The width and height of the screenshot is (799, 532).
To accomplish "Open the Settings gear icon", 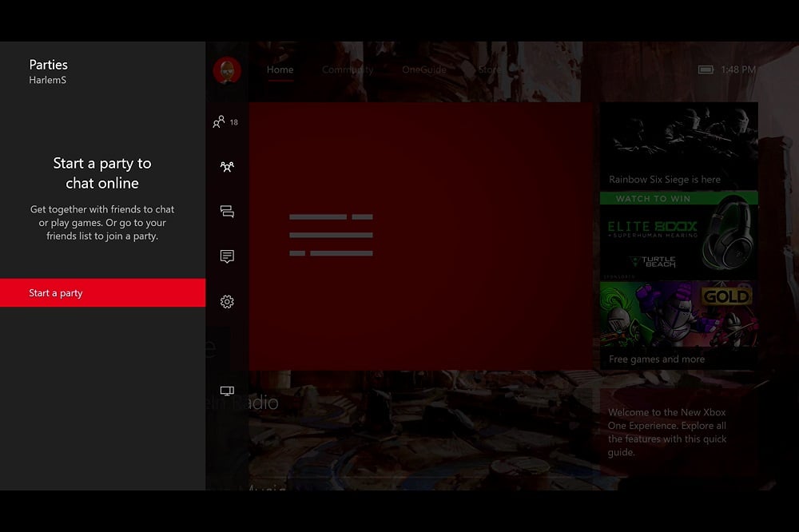I will (226, 301).
